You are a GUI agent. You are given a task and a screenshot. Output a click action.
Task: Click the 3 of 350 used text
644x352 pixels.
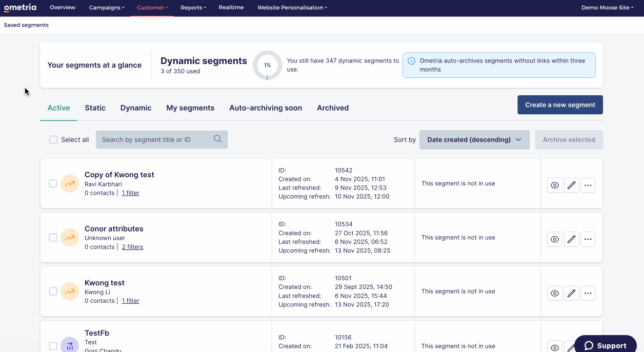[180, 71]
